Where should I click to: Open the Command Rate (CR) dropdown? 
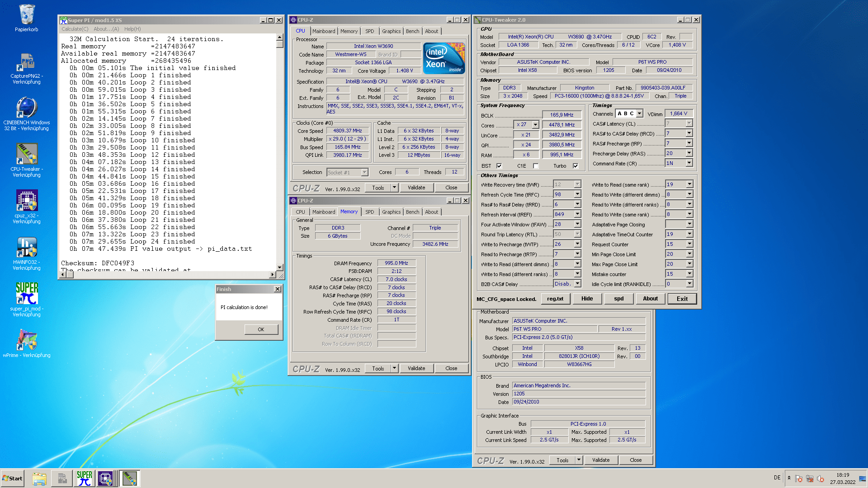coord(689,163)
